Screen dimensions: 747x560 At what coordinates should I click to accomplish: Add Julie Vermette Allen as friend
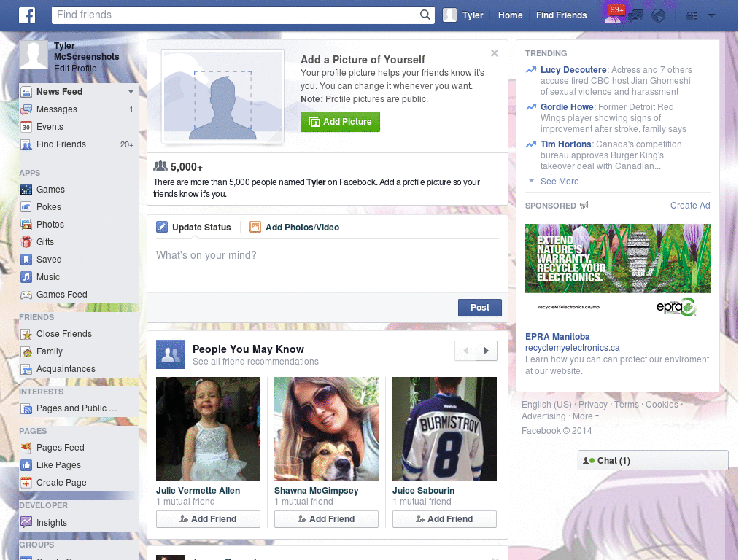(x=208, y=519)
